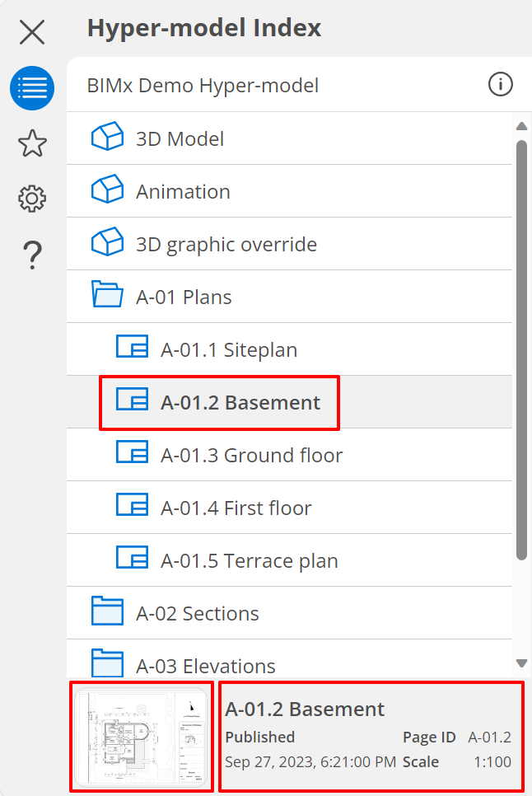Collapse the A-01 Plans folder

coord(107,296)
